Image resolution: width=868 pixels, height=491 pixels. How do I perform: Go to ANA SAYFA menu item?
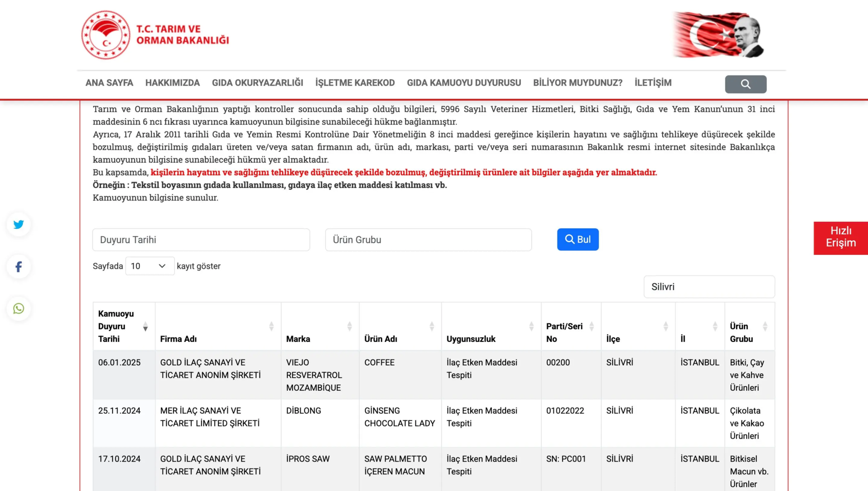coord(109,83)
